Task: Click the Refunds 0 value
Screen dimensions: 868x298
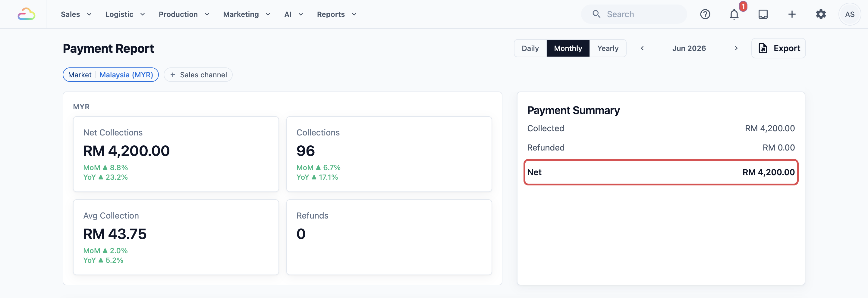Action: (x=301, y=234)
